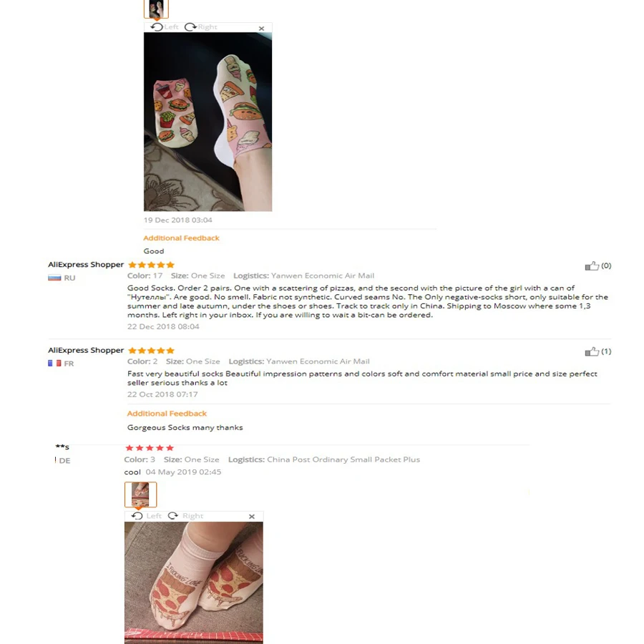
Task: Select the RU AliExpress Shopper name
Action: [86, 265]
